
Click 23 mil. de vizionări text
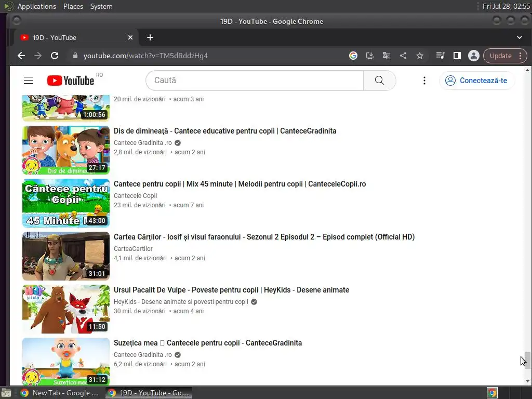[139, 205]
